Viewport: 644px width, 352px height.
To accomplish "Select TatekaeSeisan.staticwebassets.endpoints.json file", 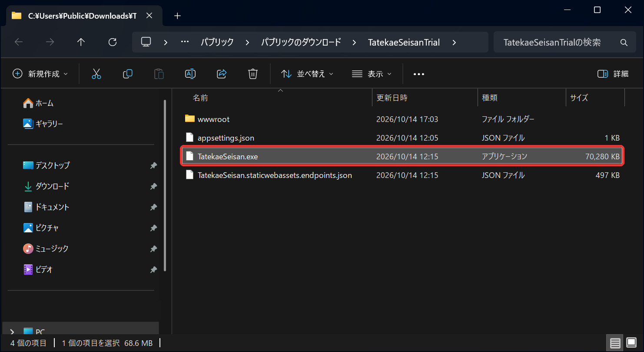I will pos(402,175).
